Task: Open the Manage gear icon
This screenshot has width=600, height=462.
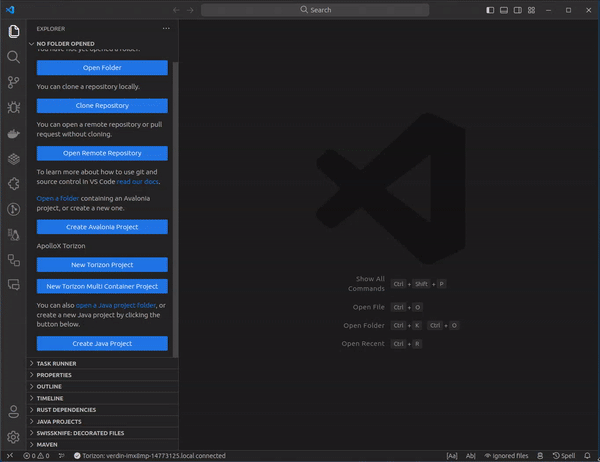Action: click(x=13, y=437)
